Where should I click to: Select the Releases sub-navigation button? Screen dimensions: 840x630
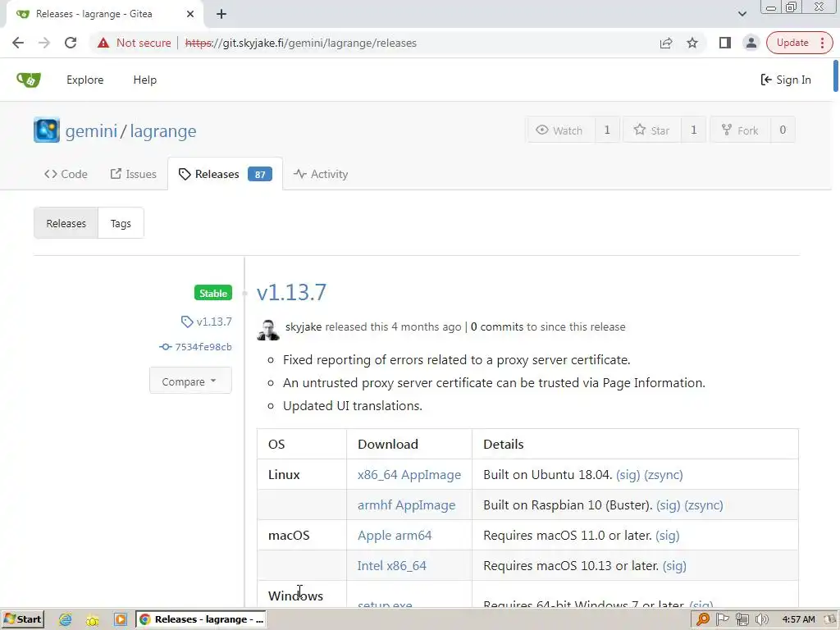coord(66,223)
